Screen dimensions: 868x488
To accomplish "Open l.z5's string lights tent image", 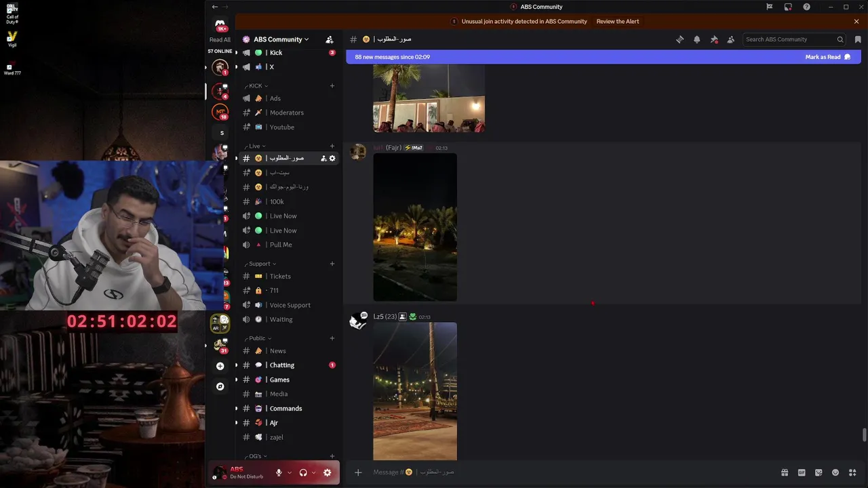I will tap(415, 392).
